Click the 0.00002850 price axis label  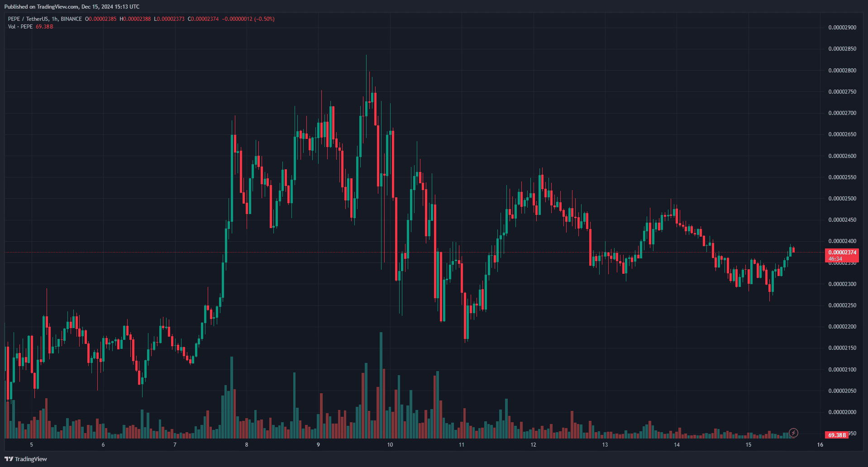[x=842, y=49]
